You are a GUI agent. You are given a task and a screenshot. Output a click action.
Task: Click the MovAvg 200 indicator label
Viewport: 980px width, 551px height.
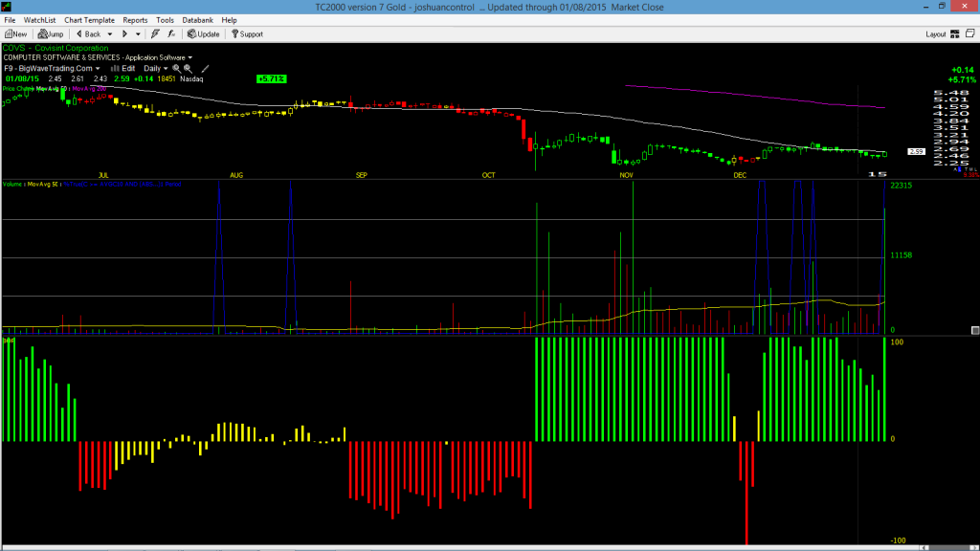coord(89,89)
